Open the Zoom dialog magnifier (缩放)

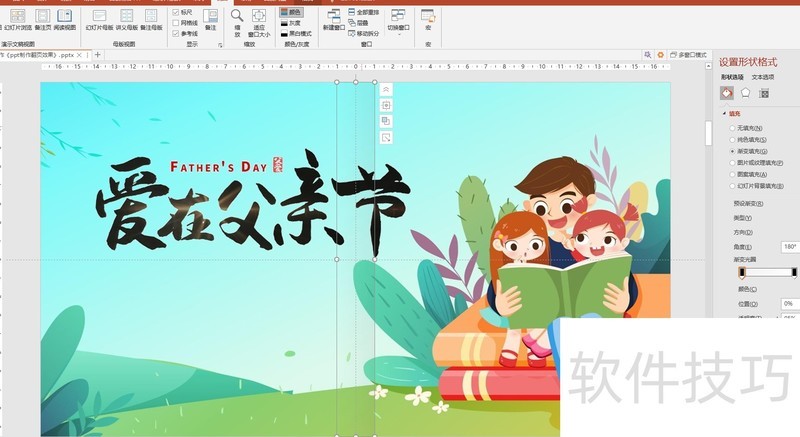click(x=237, y=23)
